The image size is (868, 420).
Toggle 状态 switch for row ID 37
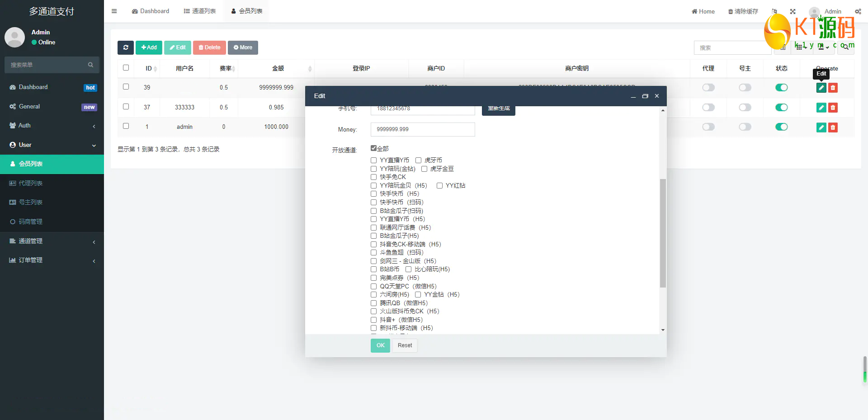point(782,108)
